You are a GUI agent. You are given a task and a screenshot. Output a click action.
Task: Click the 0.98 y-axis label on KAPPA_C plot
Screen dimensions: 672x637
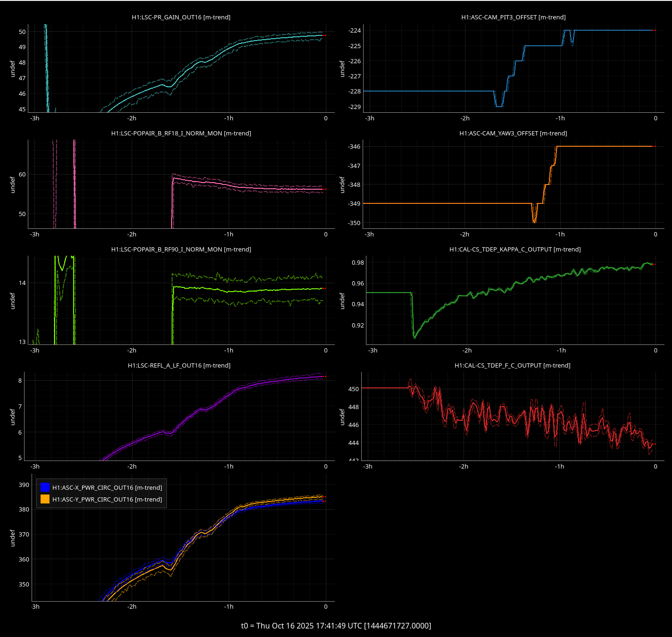point(357,263)
